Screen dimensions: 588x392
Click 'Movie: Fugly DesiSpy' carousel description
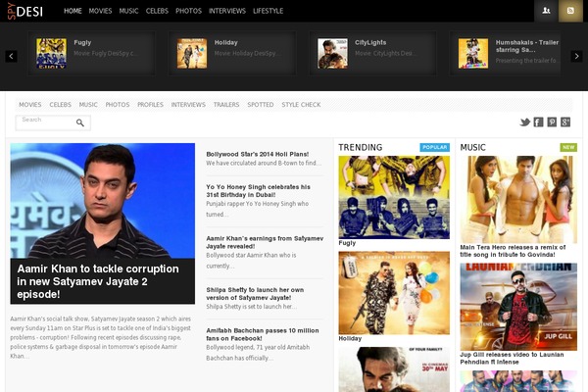106,53
